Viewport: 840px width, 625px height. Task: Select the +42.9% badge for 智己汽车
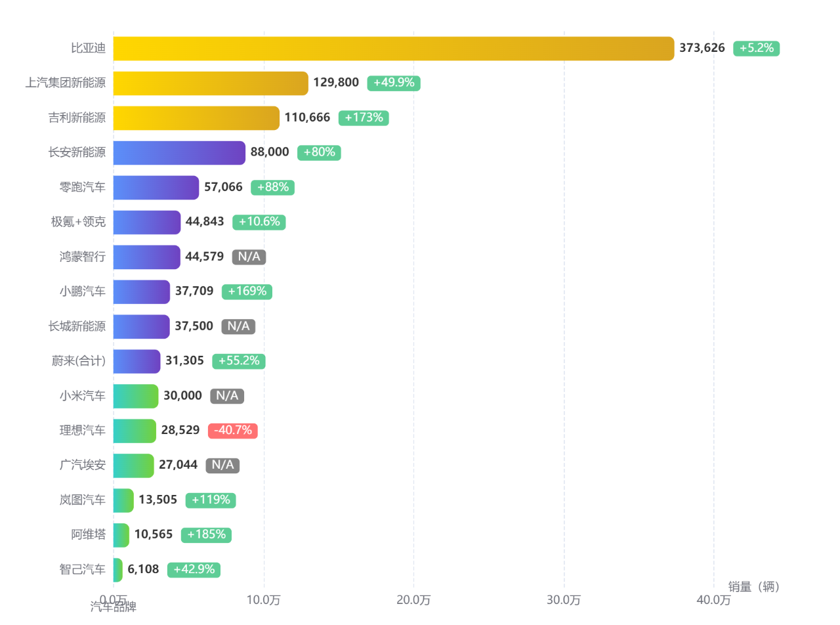[194, 570]
